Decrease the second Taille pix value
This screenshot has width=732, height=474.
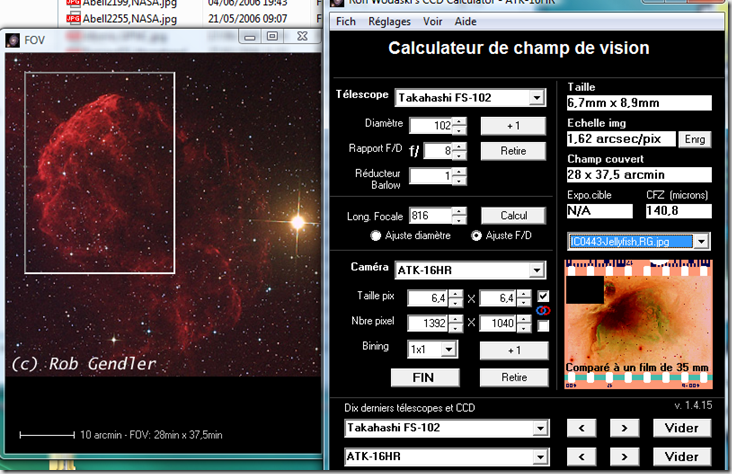tap(524, 302)
